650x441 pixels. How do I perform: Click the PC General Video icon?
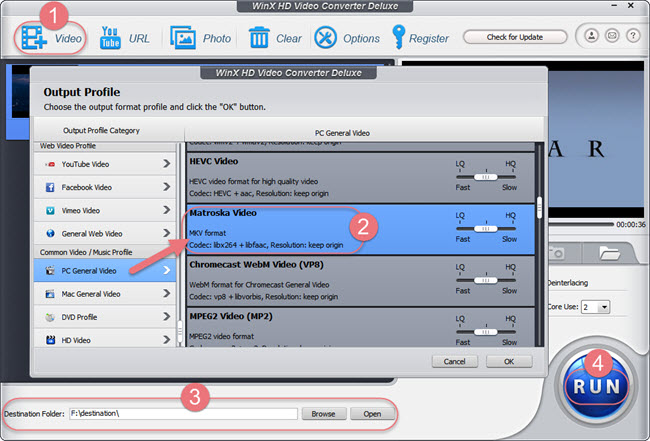point(50,271)
